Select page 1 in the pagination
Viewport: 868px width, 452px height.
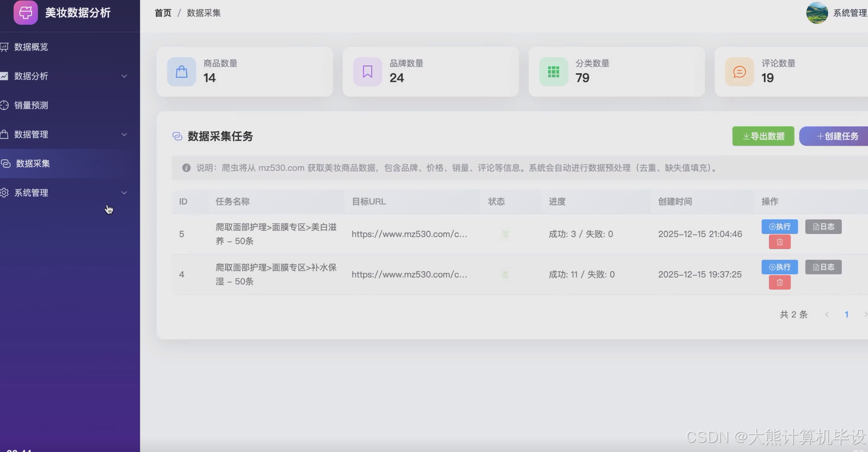pyautogui.click(x=846, y=314)
